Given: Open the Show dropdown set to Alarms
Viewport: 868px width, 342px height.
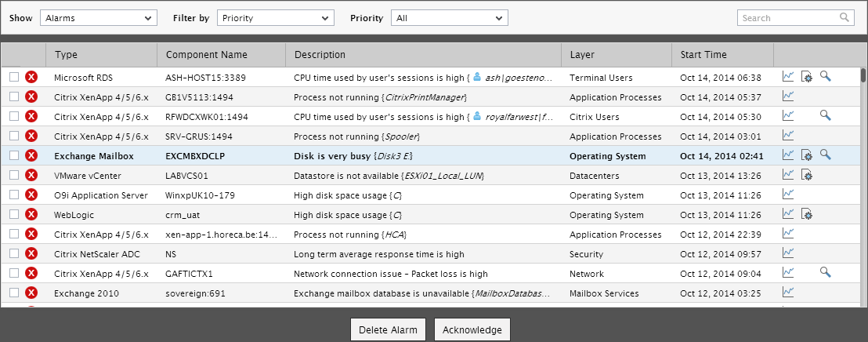Looking at the screenshot, I should (x=99, y=18).
